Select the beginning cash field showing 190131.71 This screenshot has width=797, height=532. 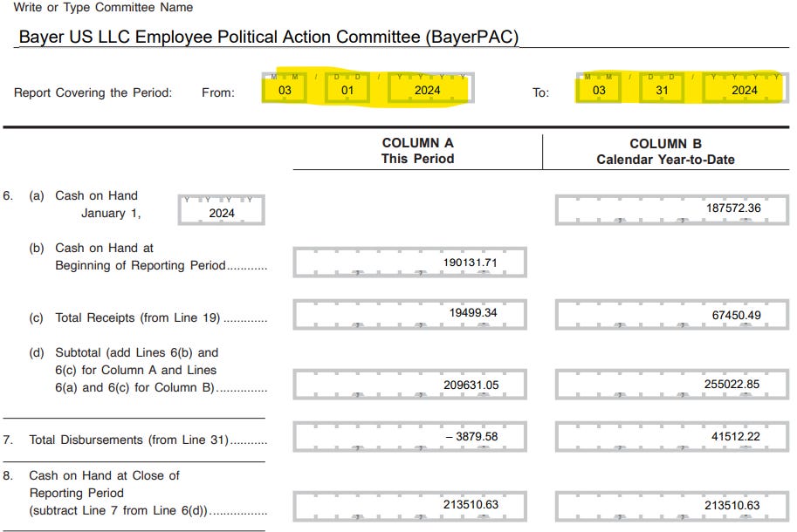click(x=410, y=263)
